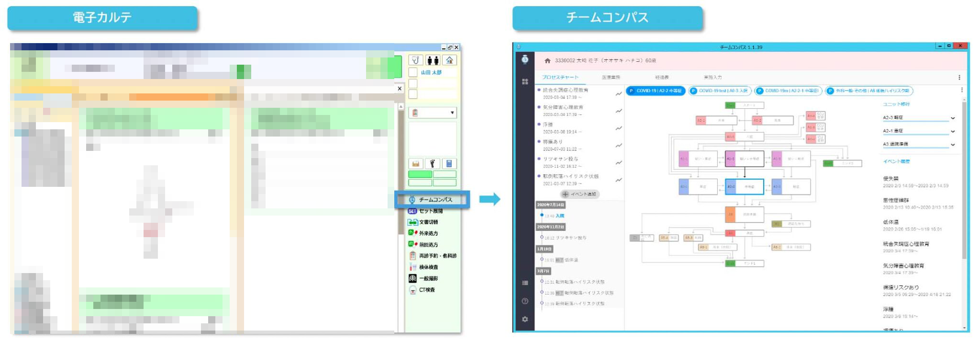
Task: Switch to the 経過表 tab
Action: coord(661,77)
